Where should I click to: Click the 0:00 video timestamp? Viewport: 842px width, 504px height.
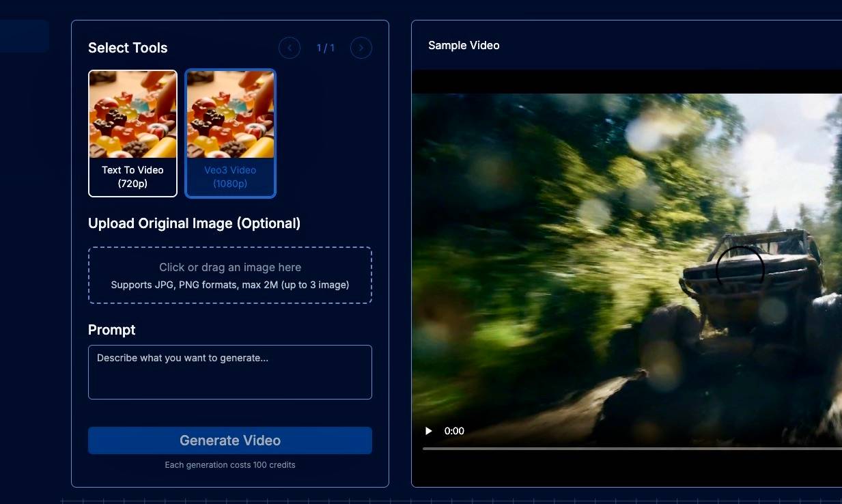click(x=454, y=431)
